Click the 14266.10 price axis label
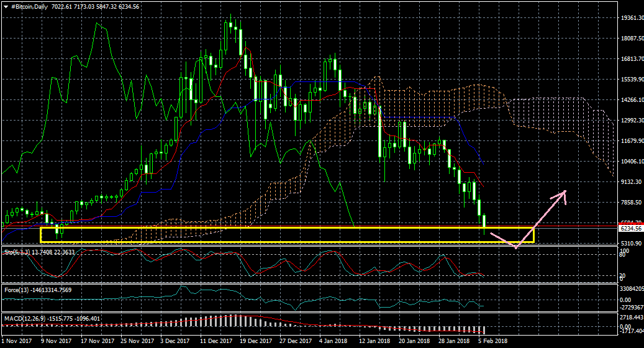 point(632,100)
